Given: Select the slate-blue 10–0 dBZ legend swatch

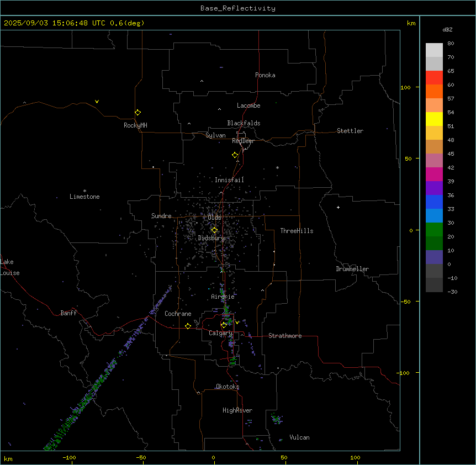Looking at the screenshot, I should (434, 257).
